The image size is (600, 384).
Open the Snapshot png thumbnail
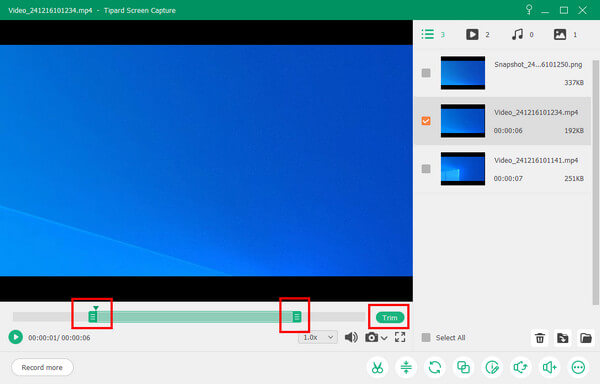point(463,73)
